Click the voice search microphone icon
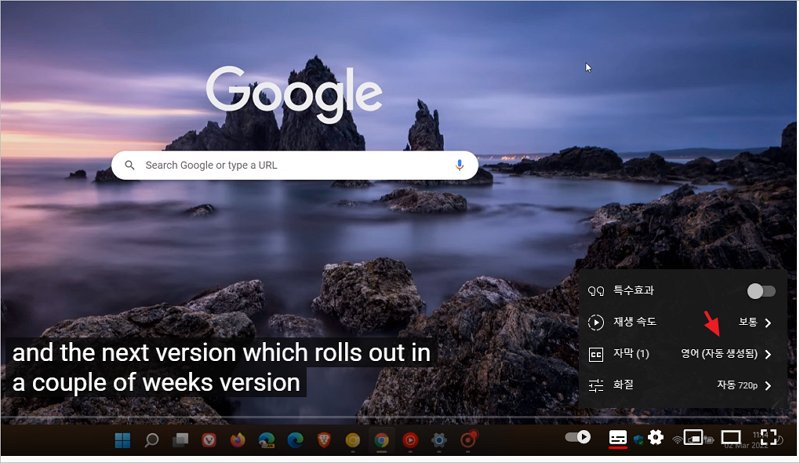Image resolution: width=800 pixels, height=463 pixels. click(460, 165)
